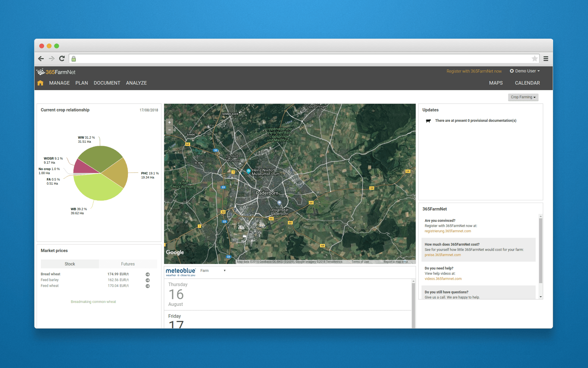Image resolution: width=588 pixels, height=368 pixels.
Task: Click the Google logo on the map
Action: (175, 252)
